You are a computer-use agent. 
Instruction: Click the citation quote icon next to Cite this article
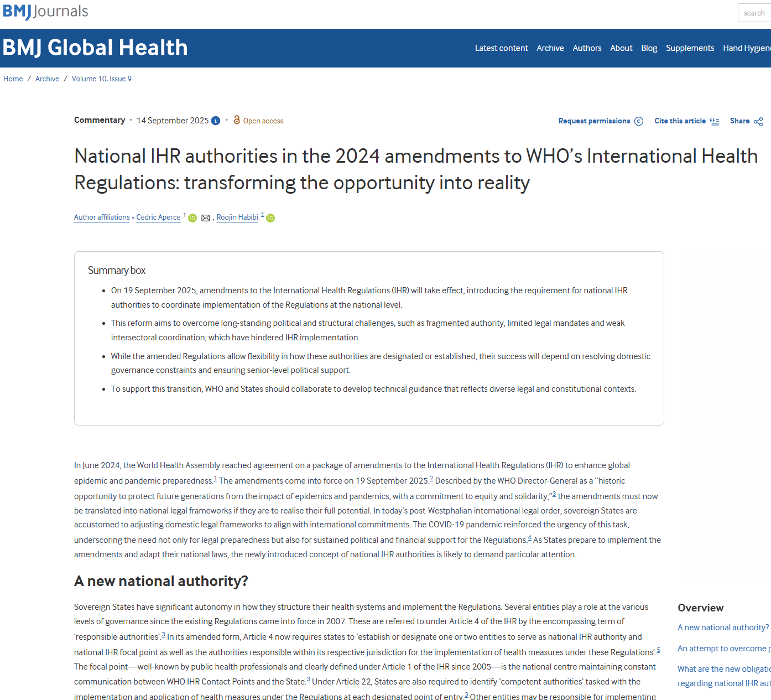click(715, 121)
